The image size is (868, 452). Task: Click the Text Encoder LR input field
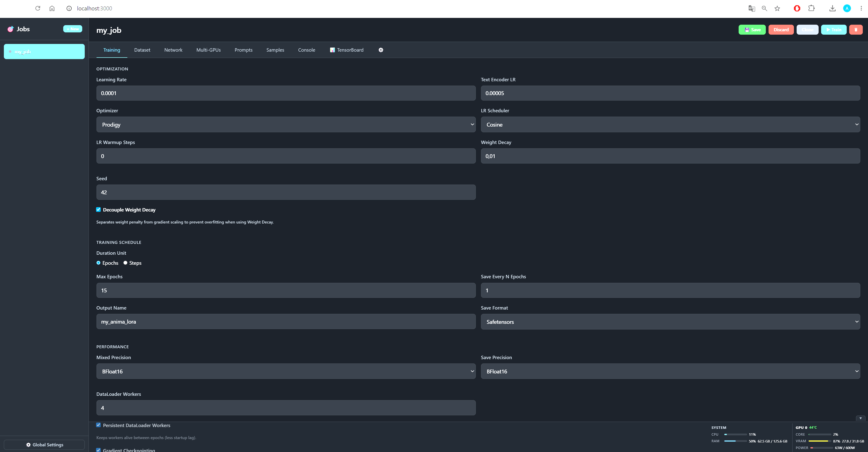[x=670, y=93]
